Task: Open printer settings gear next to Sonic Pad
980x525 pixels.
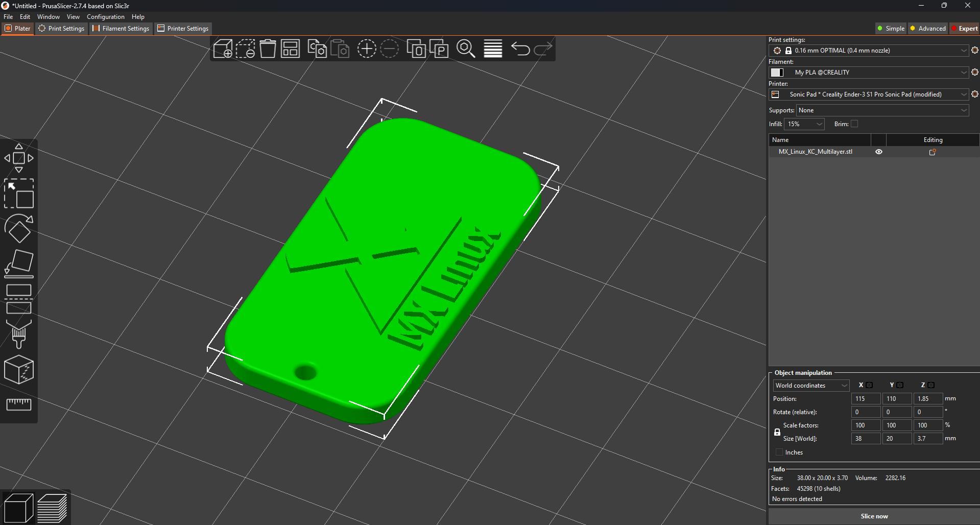Action: (x=975, y=94)
